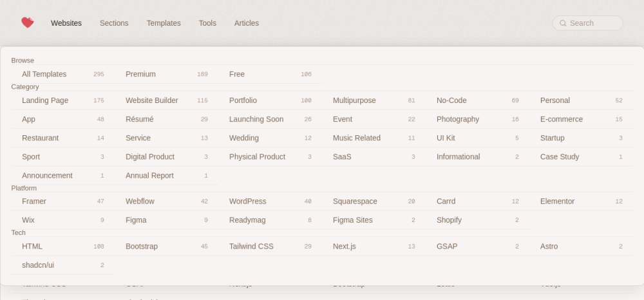This screenshot has height=300, width=644.
Task: View Digital Product templates
Action: [167, 157]
